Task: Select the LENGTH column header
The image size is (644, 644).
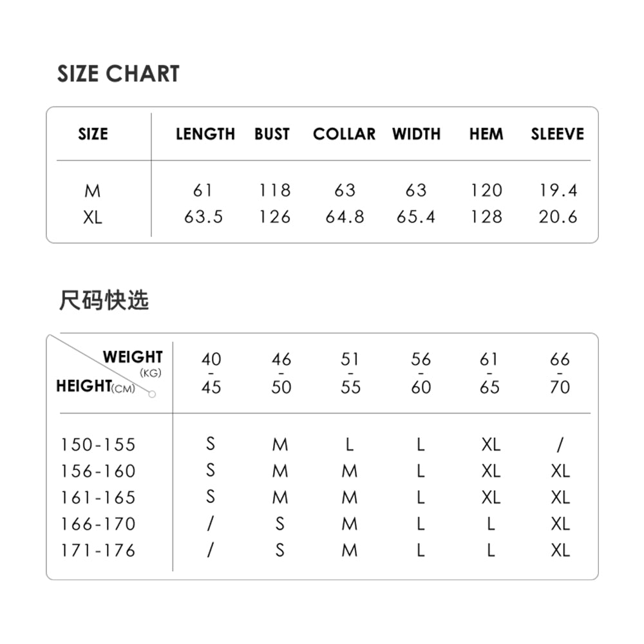Action: 205,134
